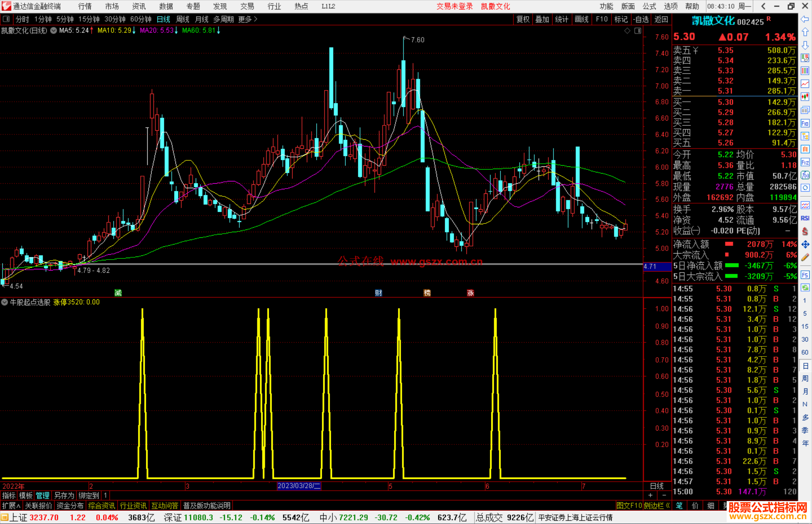Select the pencil drawing tool icon

[805, 258]
